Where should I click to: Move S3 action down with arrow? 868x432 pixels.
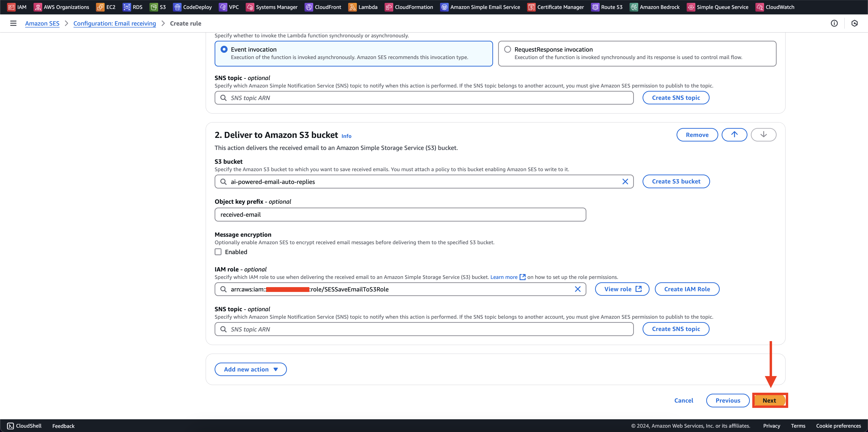764,135
